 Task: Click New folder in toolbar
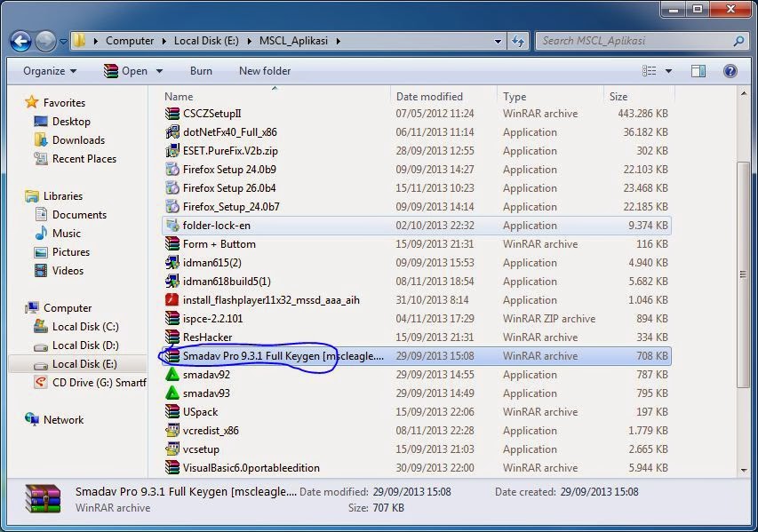click(x=265, y=71)
